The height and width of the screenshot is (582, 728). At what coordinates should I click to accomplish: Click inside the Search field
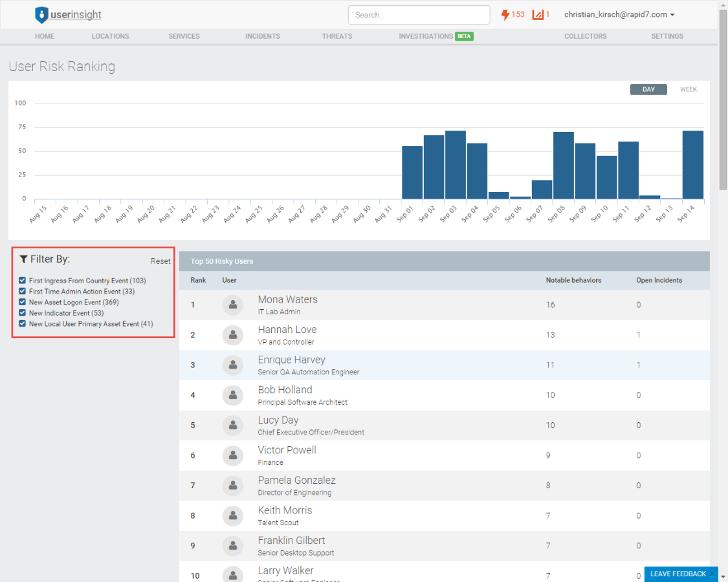(x=419, y=14)
